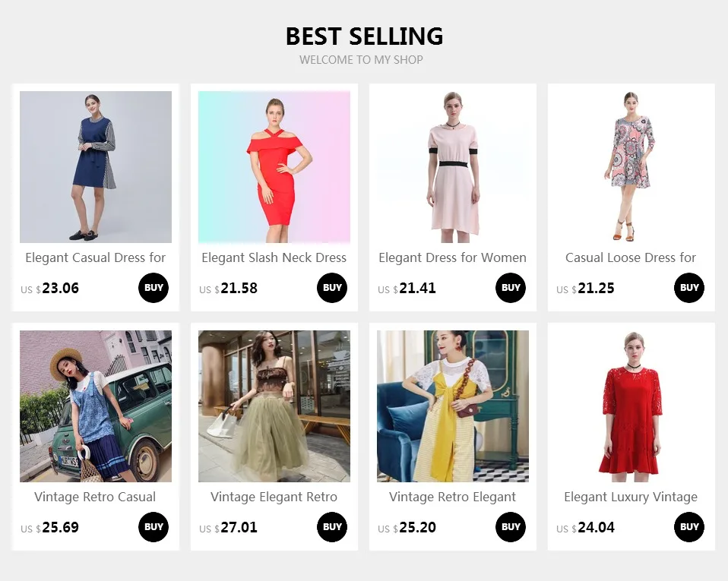Image resolution: width=728 pixels, height=581 pixels.
Task: Click BUY button for $24.04 dress
Action: coord(689,527)
